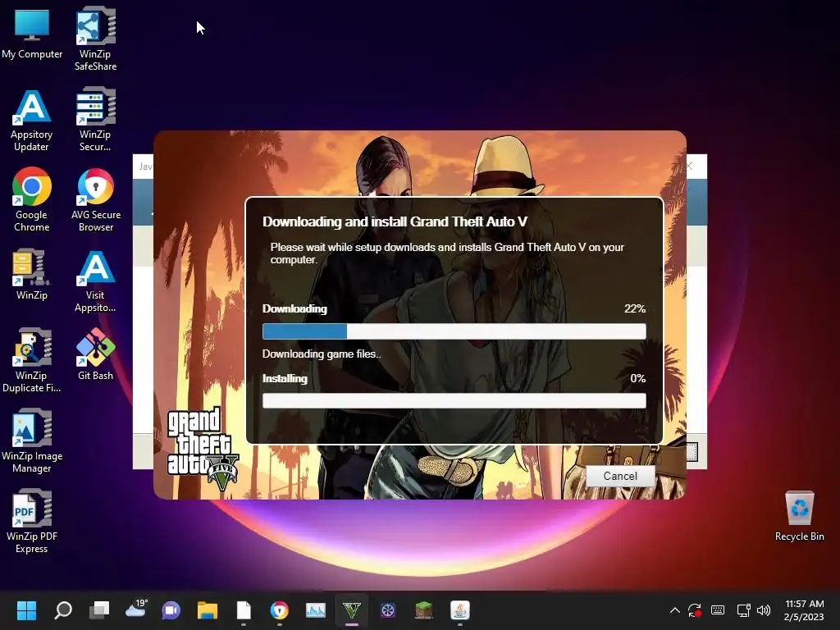Switch to GTA V installer taskbar icon
Image resolution: width=840 pixels, height=630 pixels.
[x=351, y=610]
